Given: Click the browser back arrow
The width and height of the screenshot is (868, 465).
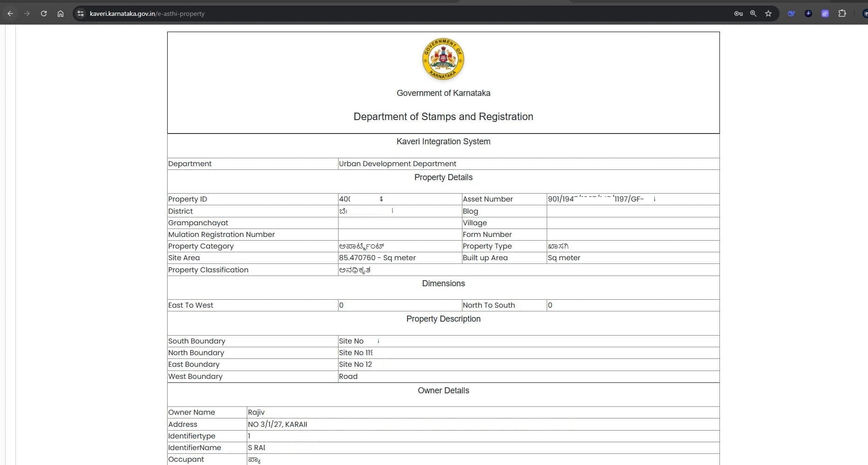Looking at the screenshot, I should [10, 13].
